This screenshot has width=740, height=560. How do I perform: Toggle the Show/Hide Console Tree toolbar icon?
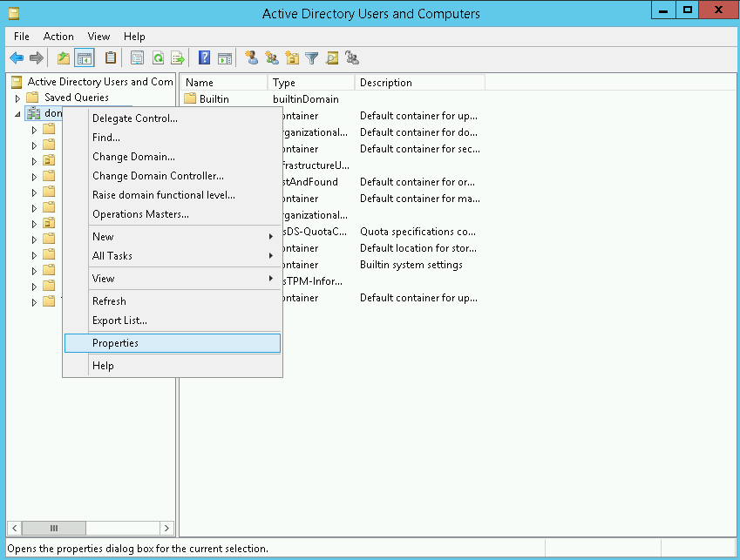click(x=85, y=58)
